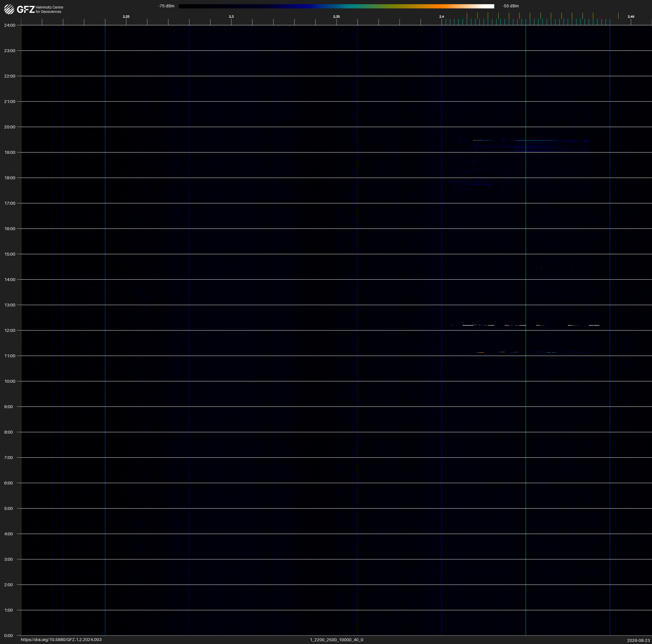Click the 2.49 frequency axis label

tap(631, 17)
